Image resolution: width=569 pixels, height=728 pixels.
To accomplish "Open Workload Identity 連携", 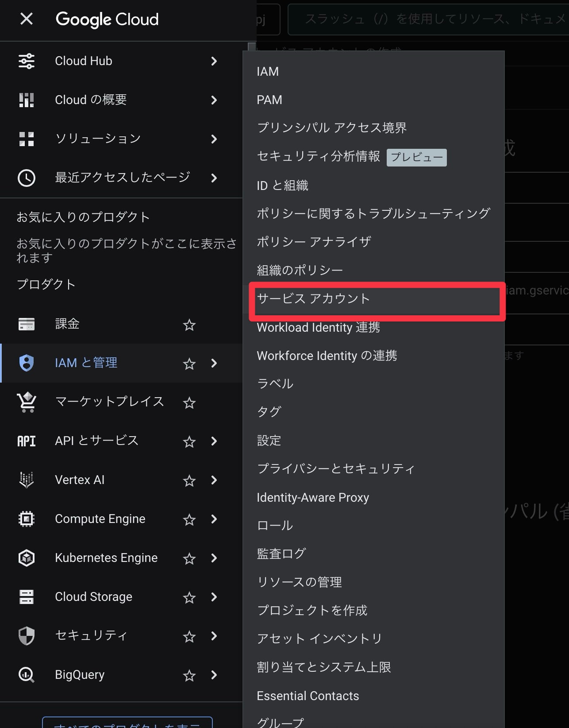I will pos(373,327).
